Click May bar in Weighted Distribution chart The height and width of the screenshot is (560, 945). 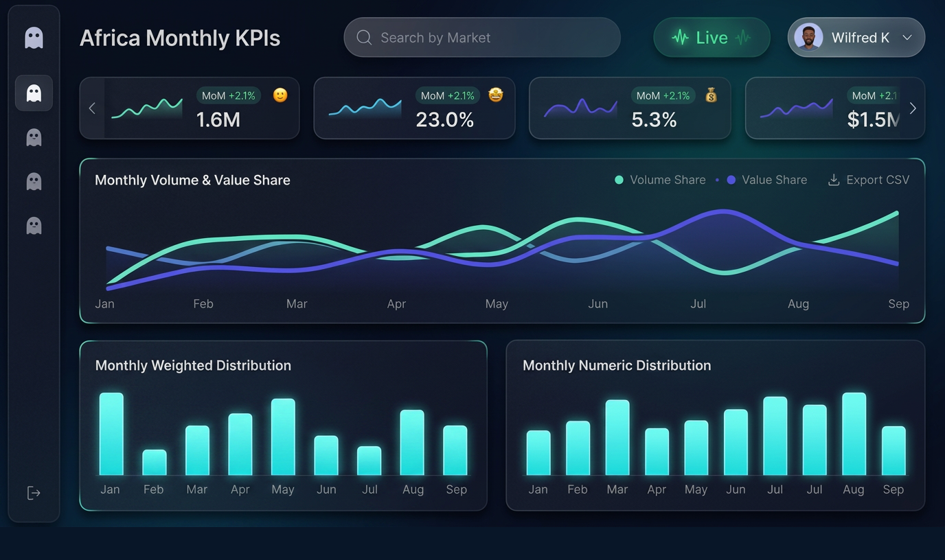tap(283, 437)
